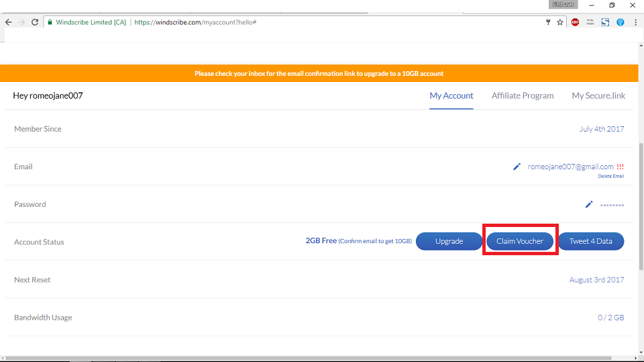Click the scroll-up arrow of vertical scrollbar

click(x=641, y=45)
